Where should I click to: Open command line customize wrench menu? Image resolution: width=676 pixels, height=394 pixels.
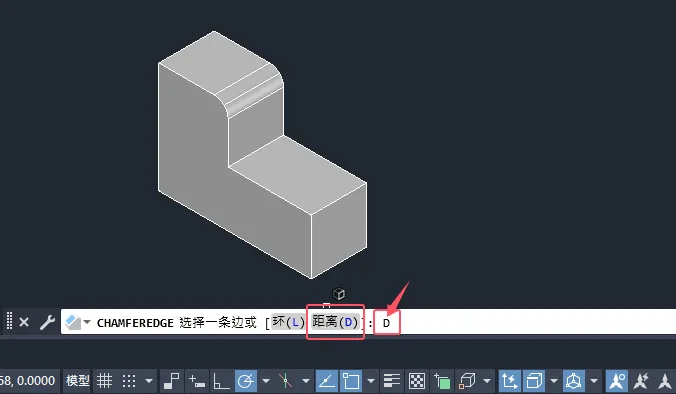[47, 322]
